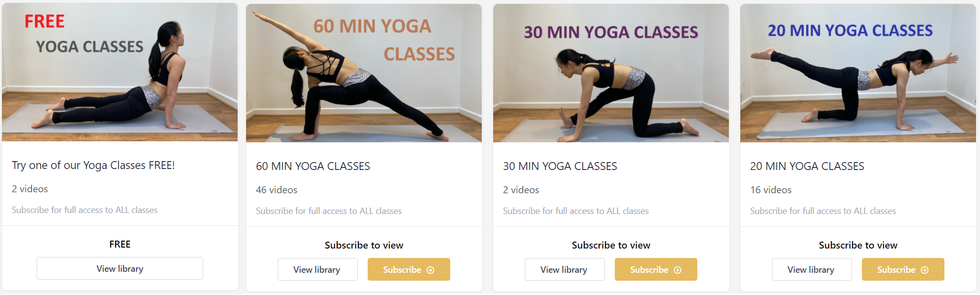Subscribe to the 60 MIN Yoga Classes
The image size is (980, 295).
tap(409, 269)
